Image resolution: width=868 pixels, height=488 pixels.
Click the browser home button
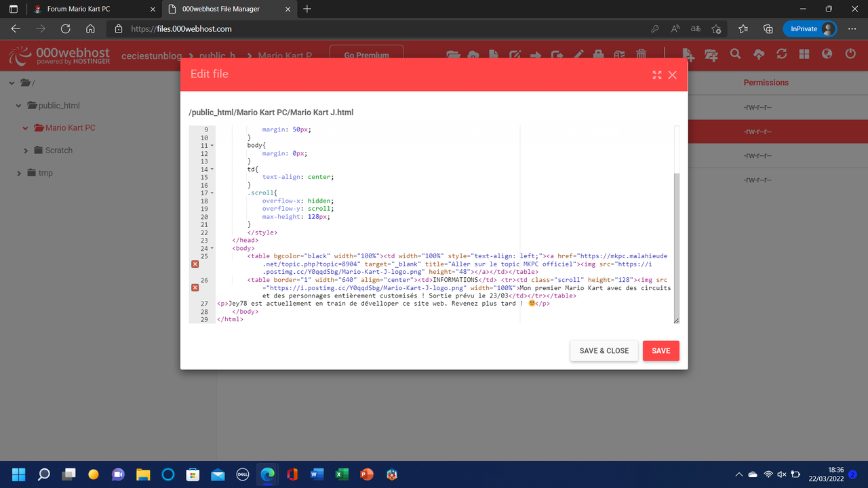[90, 29]
